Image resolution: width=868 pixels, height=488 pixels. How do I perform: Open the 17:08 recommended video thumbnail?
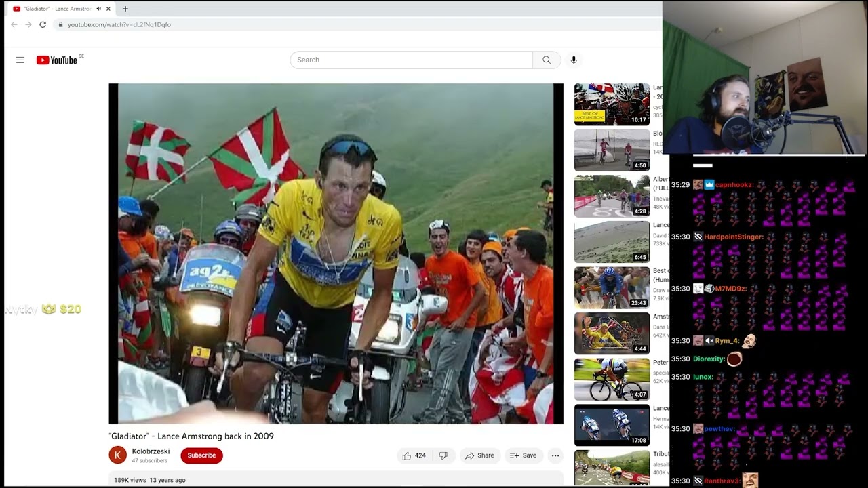click(x=612, y=425)
